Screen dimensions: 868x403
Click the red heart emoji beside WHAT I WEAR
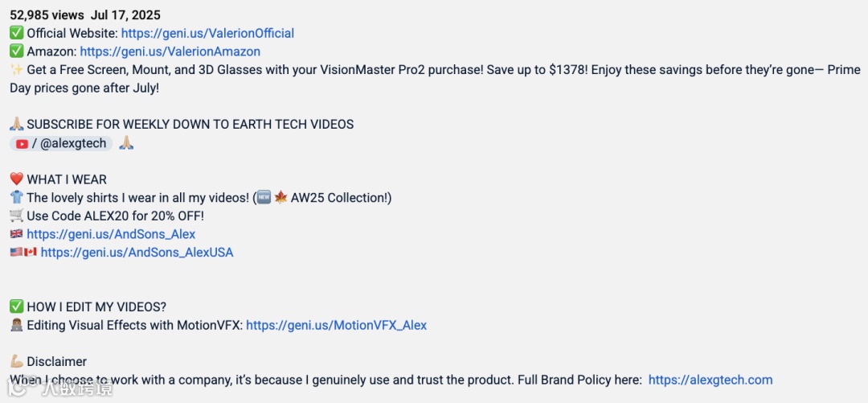point(17,179)
